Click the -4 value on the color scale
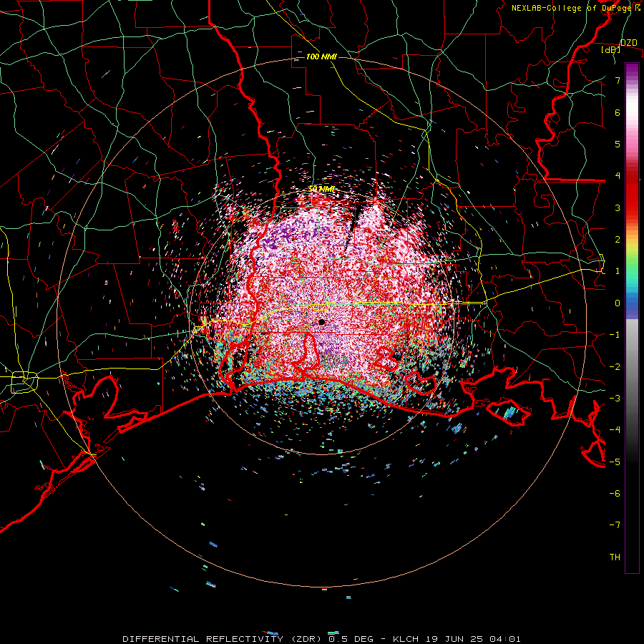 click(615, 430)
